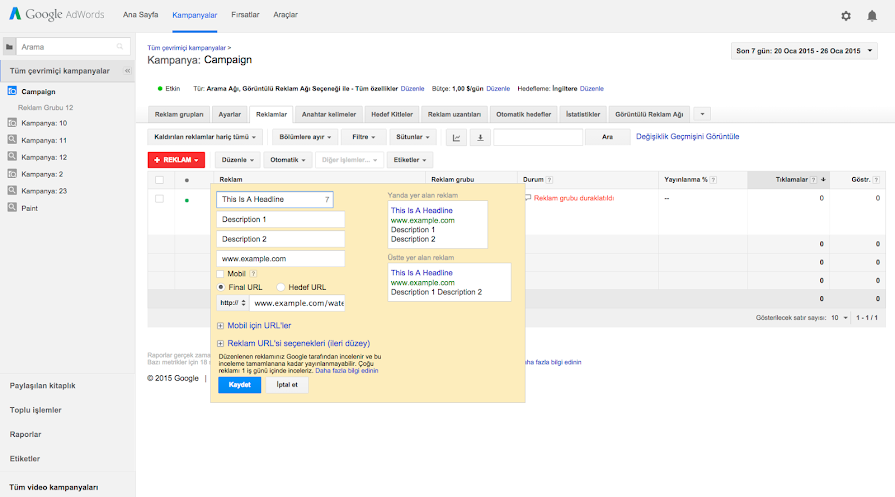895x497 pixels.
Task: Click the help icon next to Mobil
Action: 253,274
